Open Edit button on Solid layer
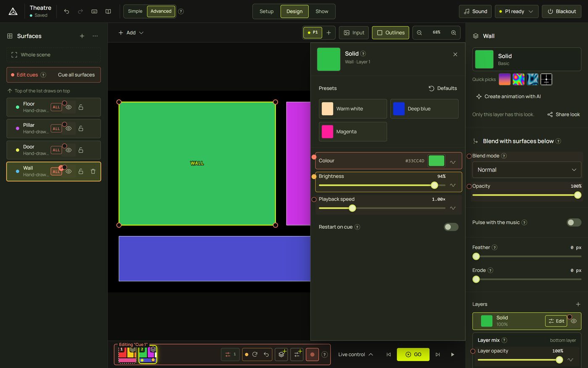The height and width of the screenshot is (368, 588). point(556,321)
